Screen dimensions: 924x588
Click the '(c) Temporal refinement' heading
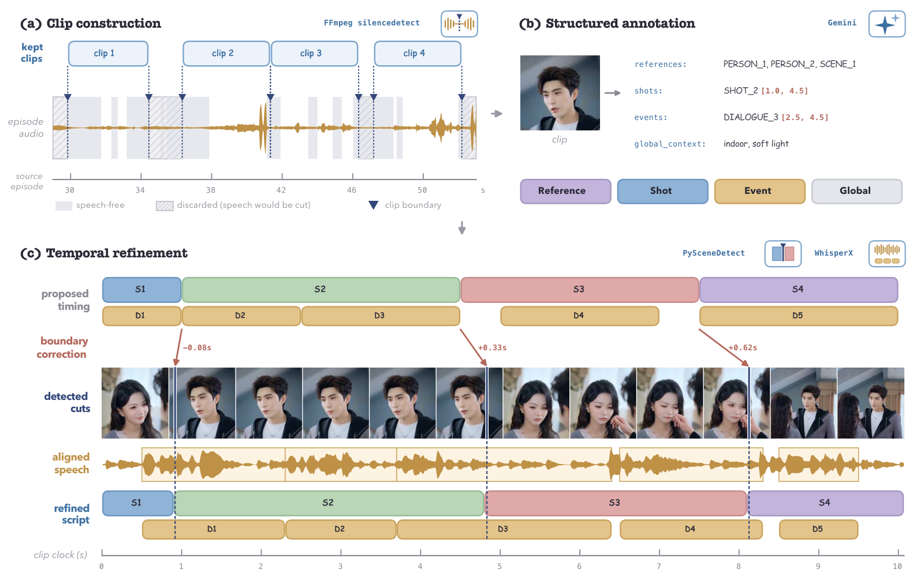[x=104, y=253]
